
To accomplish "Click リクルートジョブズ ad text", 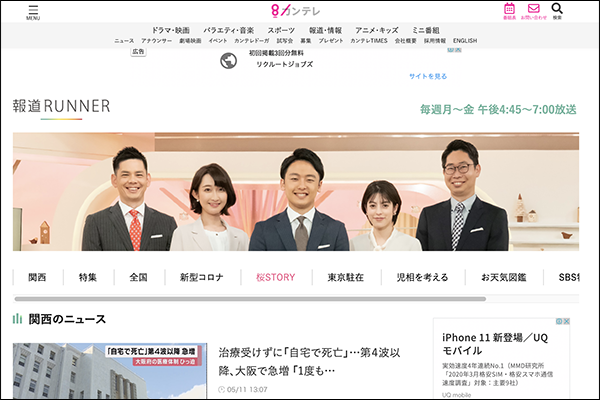I will tap(284, 64).
